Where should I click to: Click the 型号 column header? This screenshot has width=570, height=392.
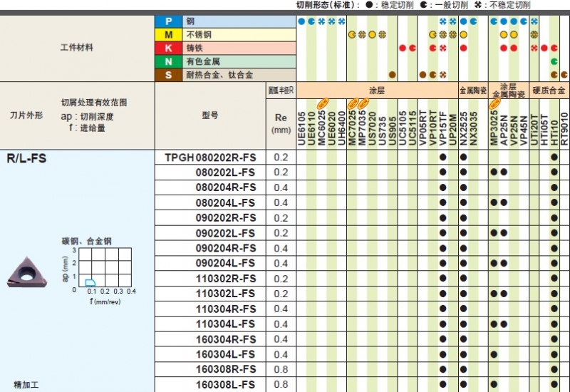click(x=209, y=115)
